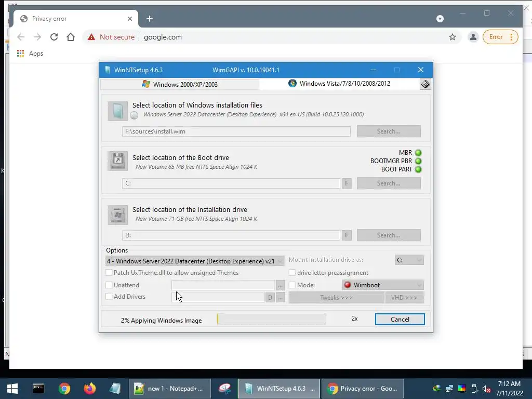Viewport: 532px width, 399px height.
Task: Click the install.wim path field
Action: pyautogui.click(x=236, y=131)
